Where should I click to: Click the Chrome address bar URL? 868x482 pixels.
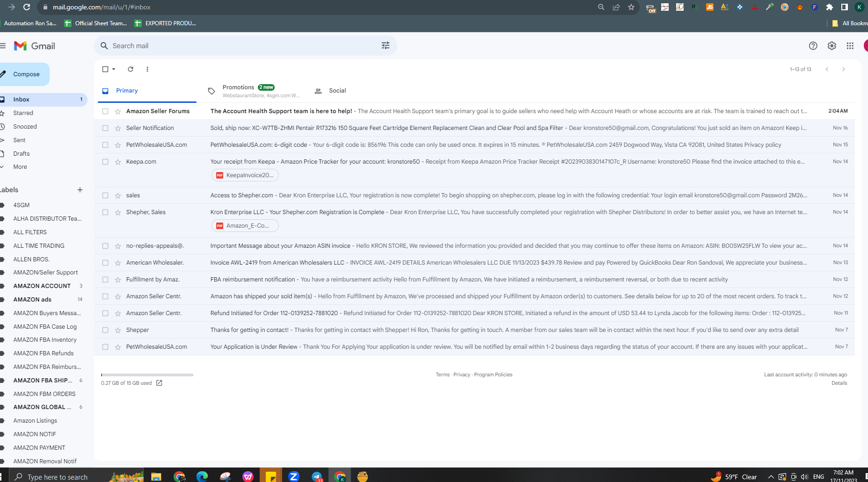102,7
